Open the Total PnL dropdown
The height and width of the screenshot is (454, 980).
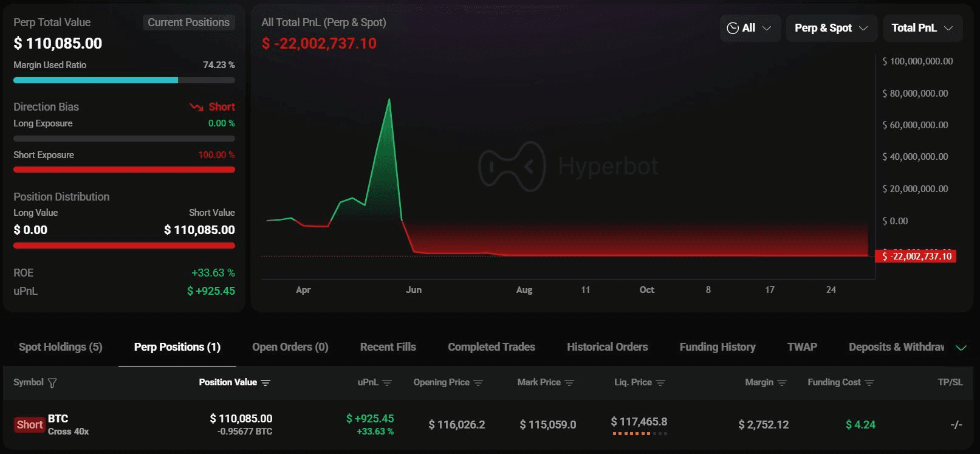[922, 28]
